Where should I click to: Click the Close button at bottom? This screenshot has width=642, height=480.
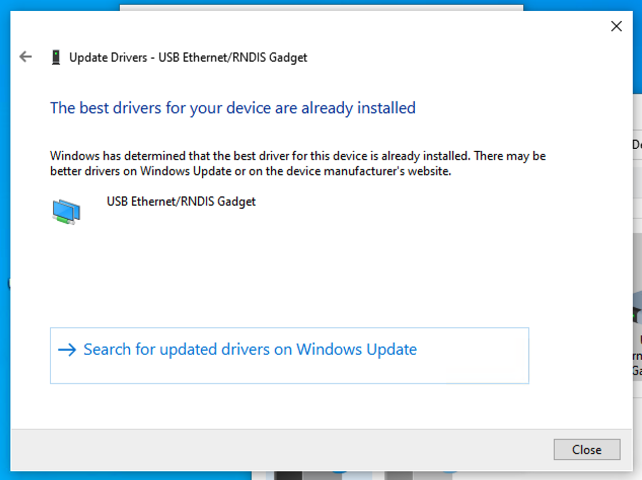tap(587, 449)
